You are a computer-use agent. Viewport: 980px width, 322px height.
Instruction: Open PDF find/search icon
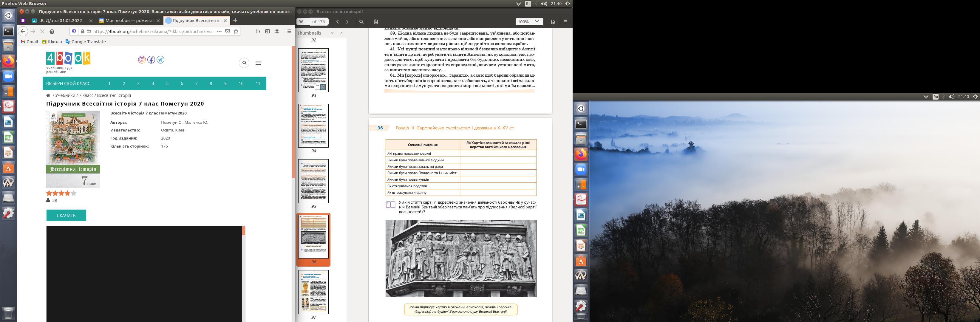pyautogui.click(x=361, y=22)
